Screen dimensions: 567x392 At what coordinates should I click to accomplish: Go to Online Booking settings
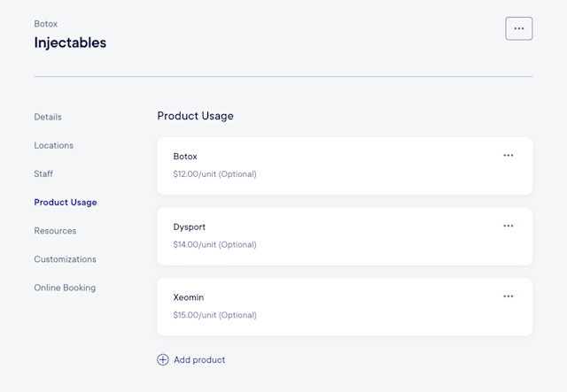pos(65,288)
